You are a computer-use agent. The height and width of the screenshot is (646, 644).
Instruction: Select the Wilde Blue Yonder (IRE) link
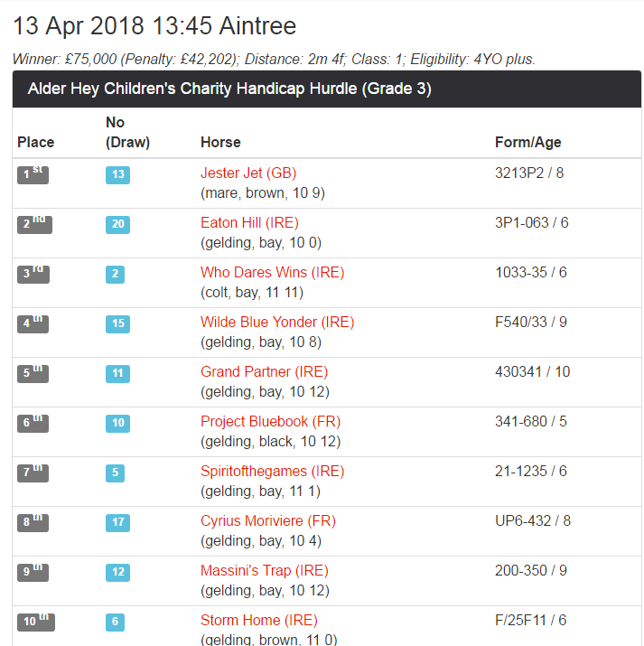pos(277,323)
